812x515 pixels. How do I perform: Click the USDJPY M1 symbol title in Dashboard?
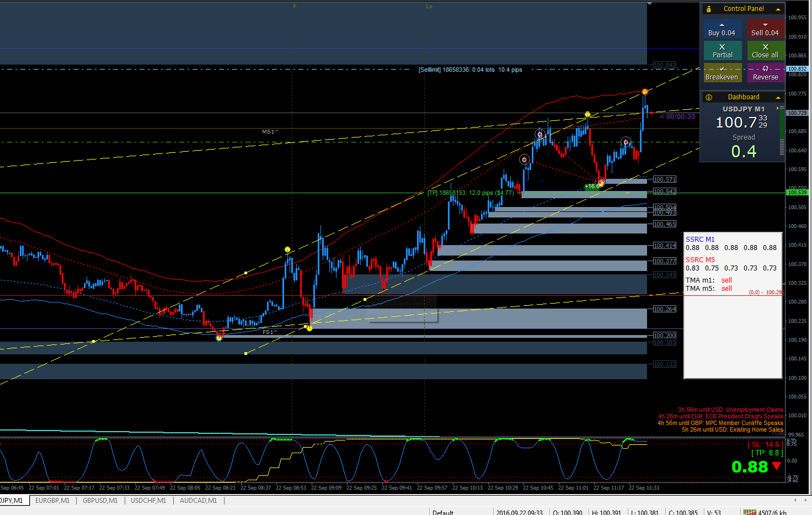coord(743,109)
